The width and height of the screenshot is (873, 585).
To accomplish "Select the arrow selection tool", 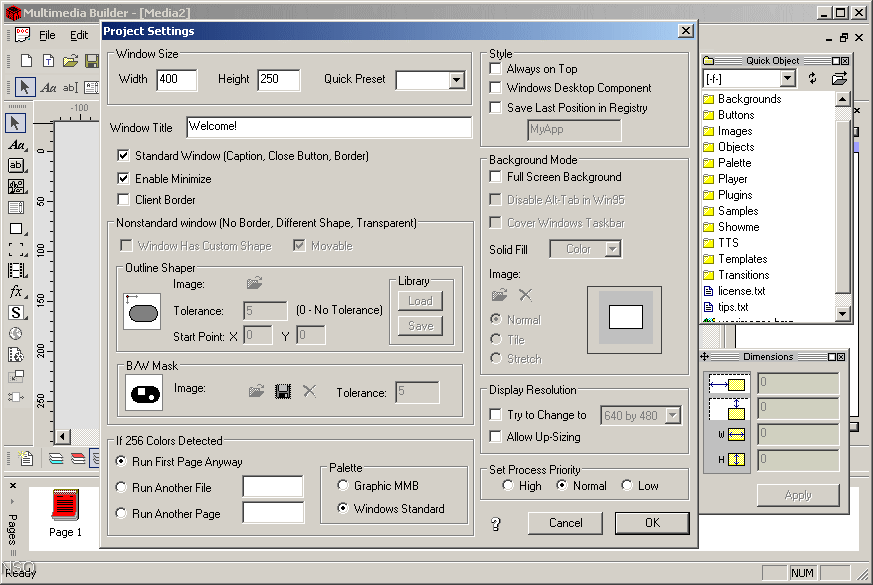I will [x=15, y=122].
